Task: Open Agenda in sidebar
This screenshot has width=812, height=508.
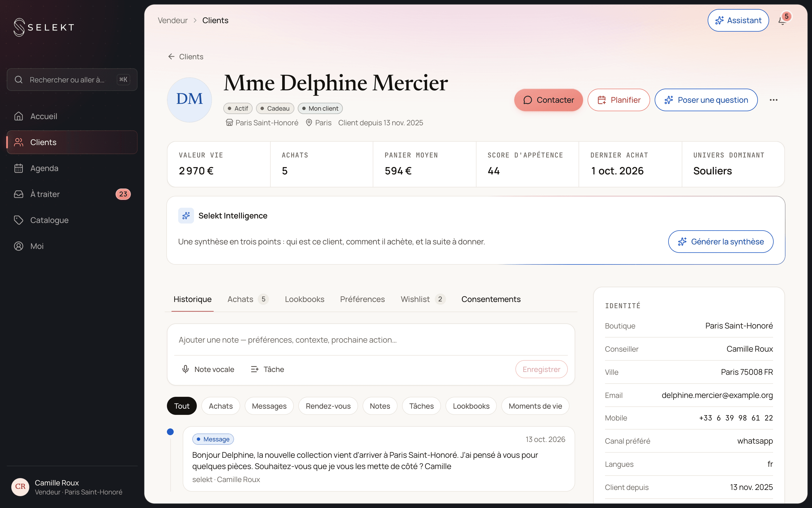Action: click(72, 168)
